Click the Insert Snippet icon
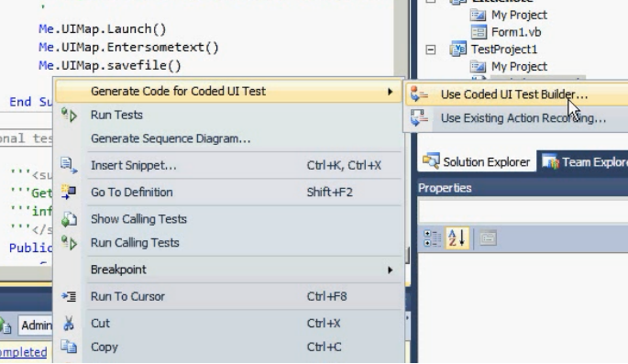Screen dimensions: 628x364 tap(69, 165)
